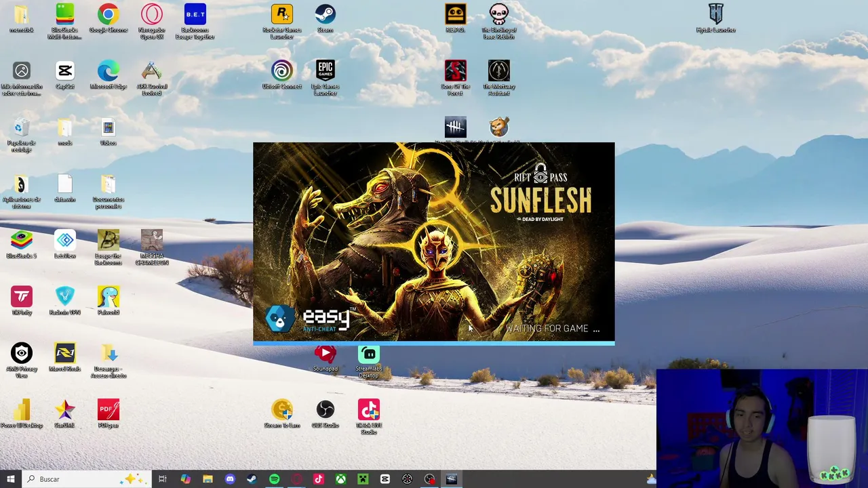Switch to Dead by Daylight taskbar item
The height and width of the screenshot is (488, 868).
pos(452,479)
